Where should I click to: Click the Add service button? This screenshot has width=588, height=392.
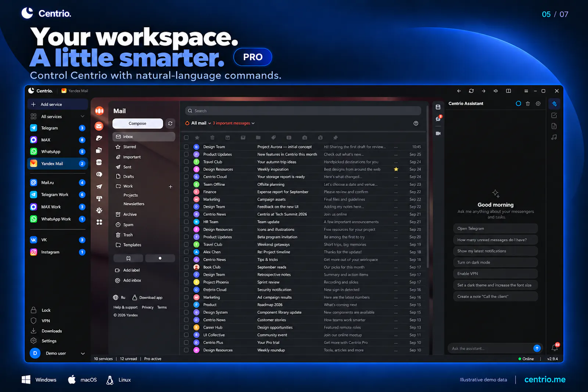click(x=58, y=104)
